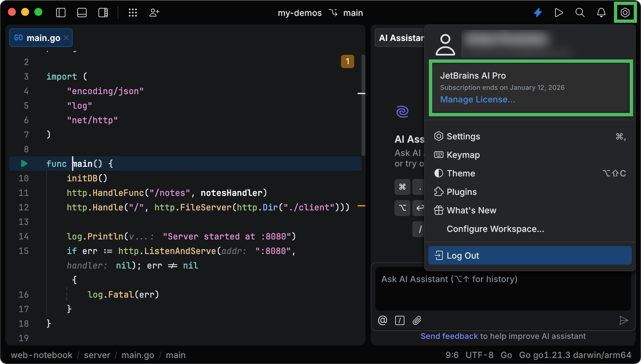Choose Log Out from the menu
The image size is (641, 364).
tap(463, 255)
